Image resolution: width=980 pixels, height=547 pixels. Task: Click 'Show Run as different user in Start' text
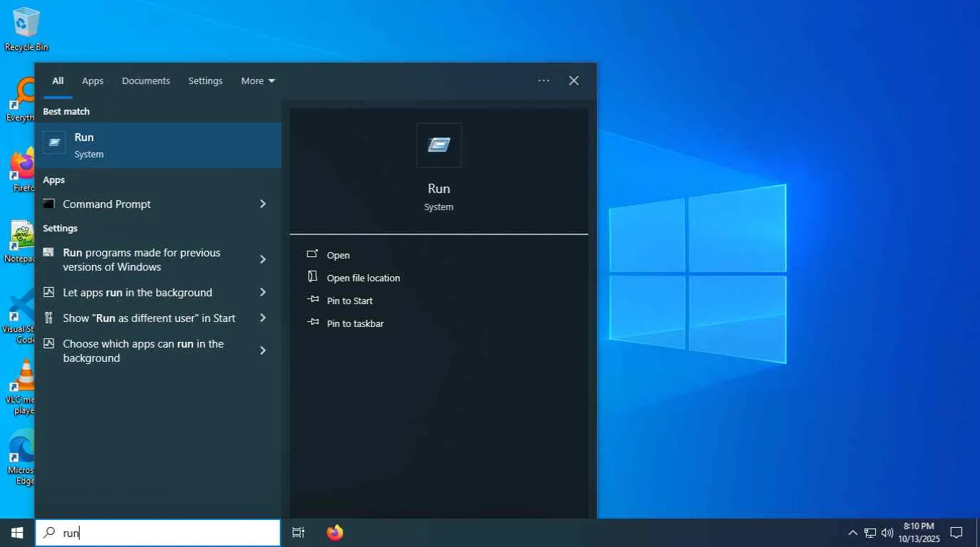[x=149, y=318]
